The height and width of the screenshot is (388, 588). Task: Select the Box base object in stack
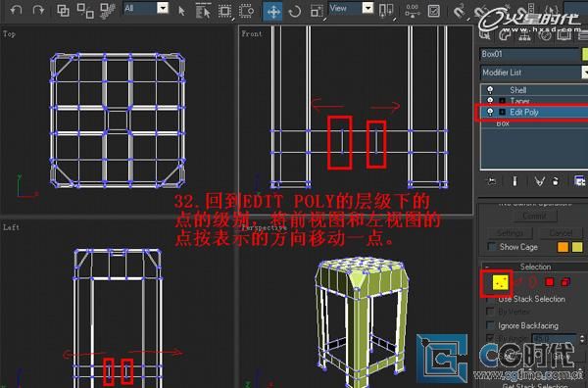(503, 123)
